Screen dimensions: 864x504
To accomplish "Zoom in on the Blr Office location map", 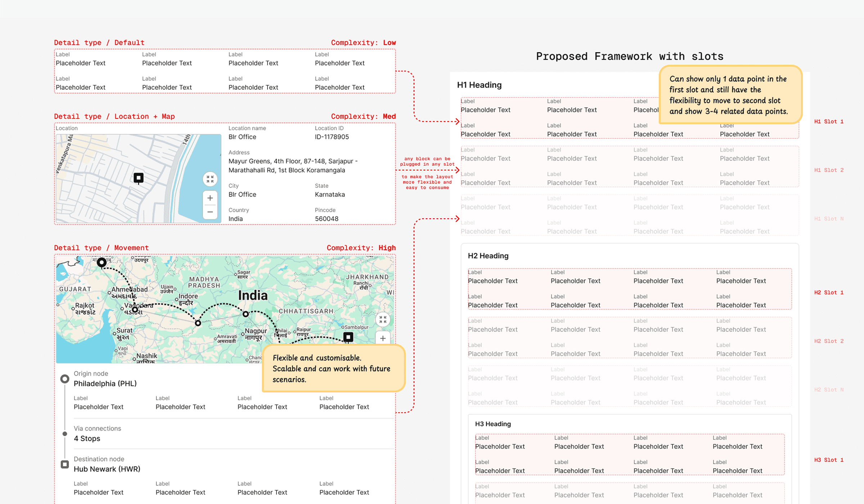I will [x=210, y=198].
